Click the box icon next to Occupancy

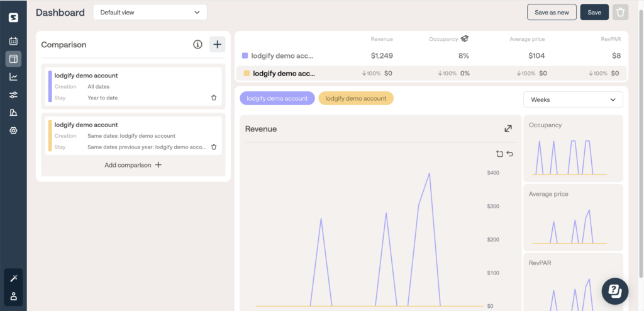(465, 38)
